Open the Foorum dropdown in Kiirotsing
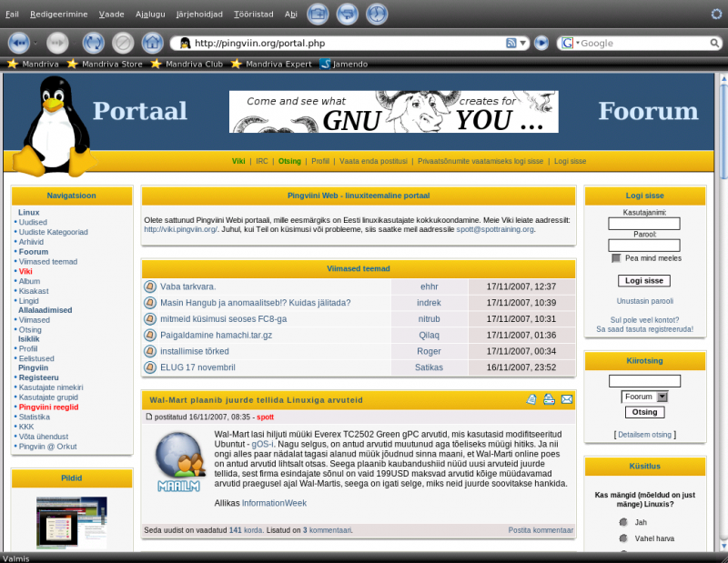This screenshot has width=728, height=563. click(x=645, y=397)
